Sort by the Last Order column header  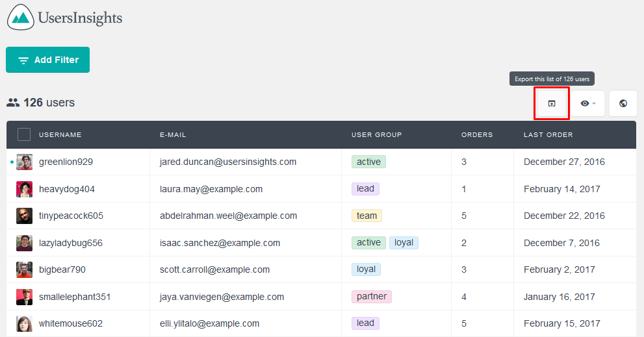click(548, 134)
